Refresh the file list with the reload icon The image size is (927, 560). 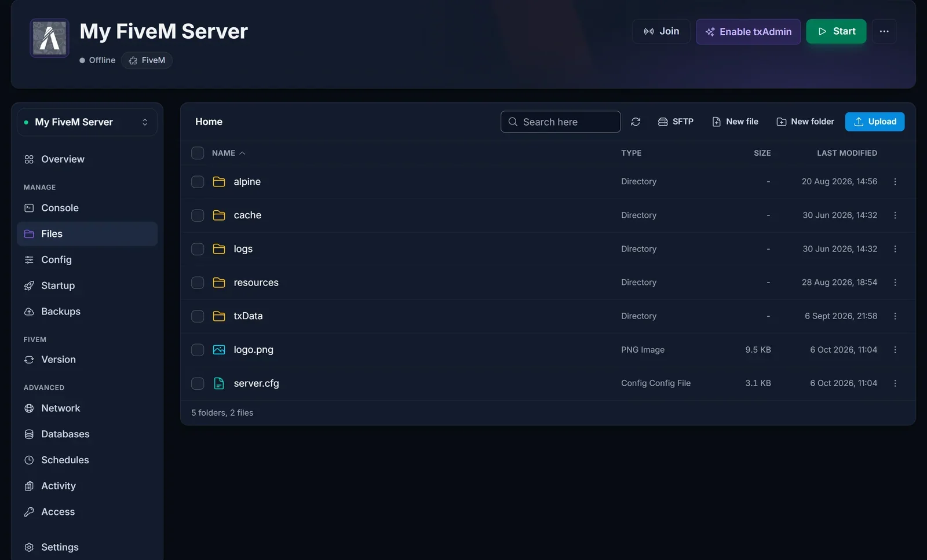636,122
